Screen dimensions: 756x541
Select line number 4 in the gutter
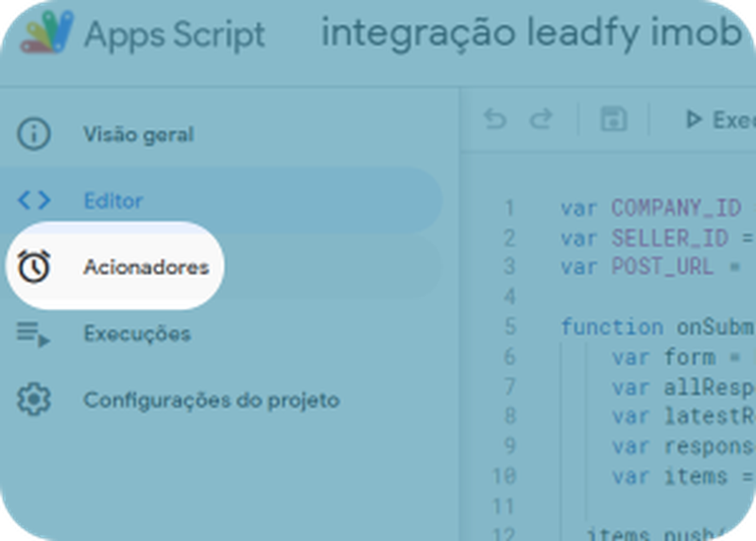tap(509, 296)
